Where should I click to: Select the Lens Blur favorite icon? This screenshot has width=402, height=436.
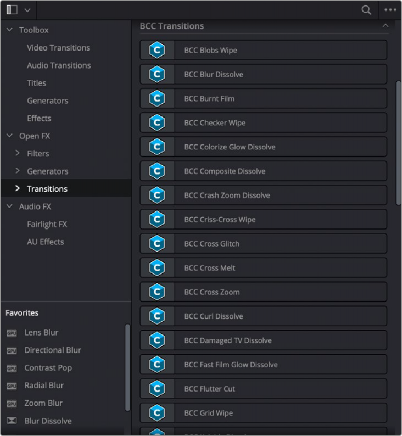[12, 333]
